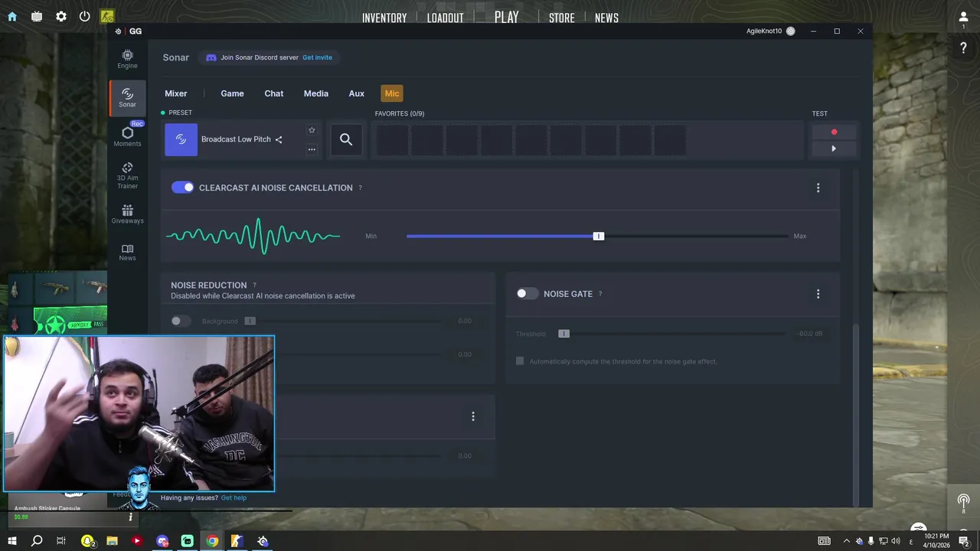Open the taskbar clock and date
The width and height of the screenshot is (980, 551).
pyautogui.click(x=937, y=541)
